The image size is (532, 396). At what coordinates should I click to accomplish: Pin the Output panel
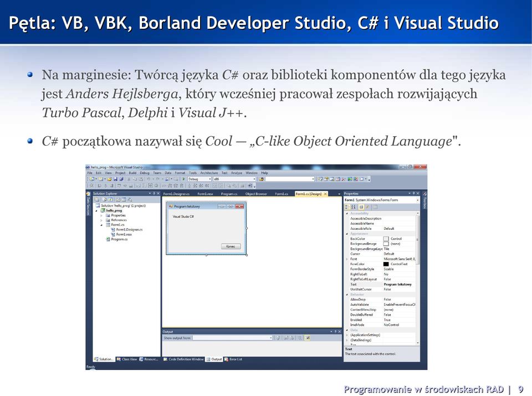(336, 332)
